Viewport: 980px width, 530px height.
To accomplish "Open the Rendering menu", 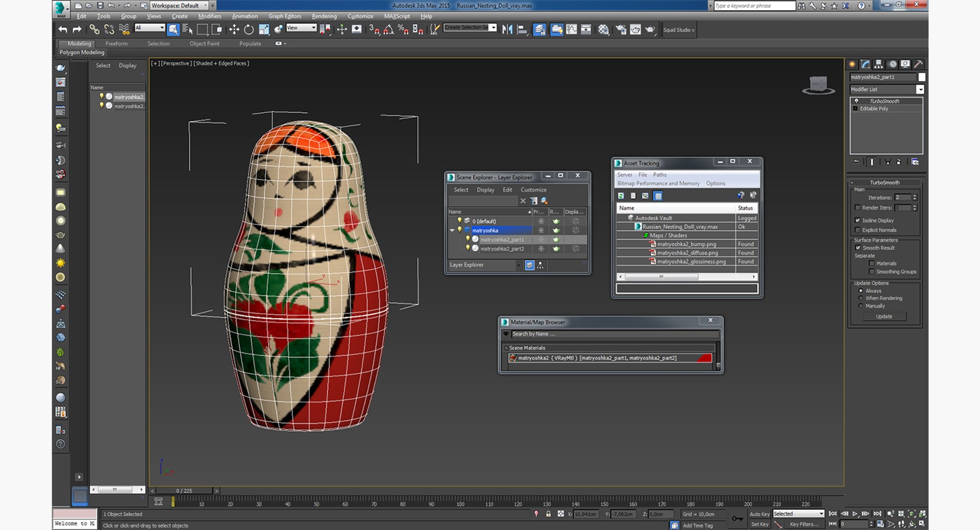I will point(324,16).
